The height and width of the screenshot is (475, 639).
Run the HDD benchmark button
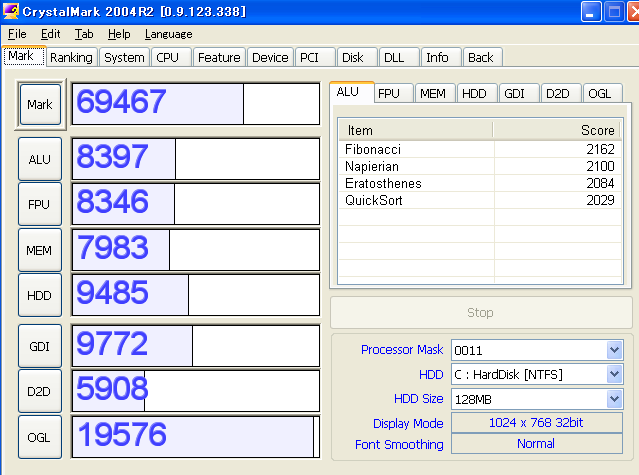click(x=40, y=295)
